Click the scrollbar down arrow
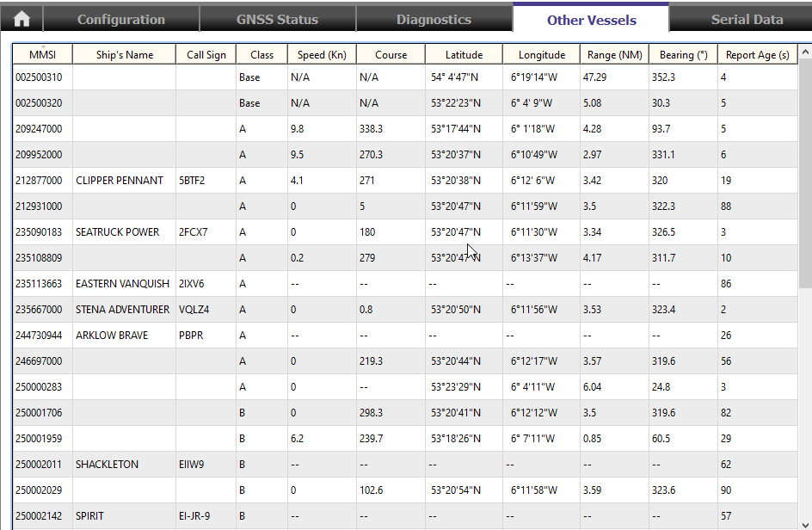Image resolution: width=812 pixels, height=530 pixels. click(x=805, y=524)
